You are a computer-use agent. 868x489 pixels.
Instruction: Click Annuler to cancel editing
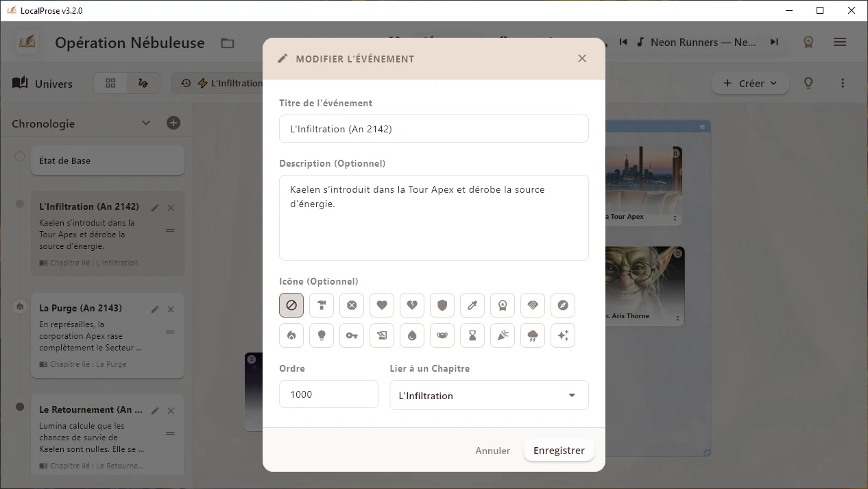(493, 451)
